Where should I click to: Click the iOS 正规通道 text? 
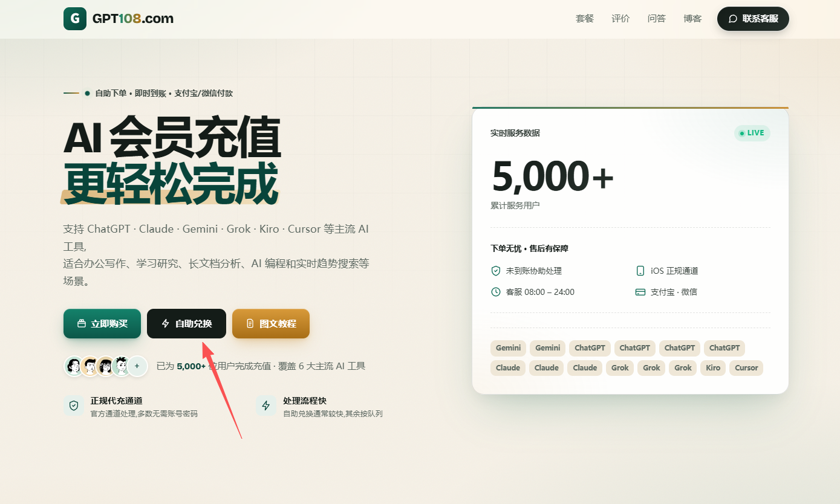674,271
